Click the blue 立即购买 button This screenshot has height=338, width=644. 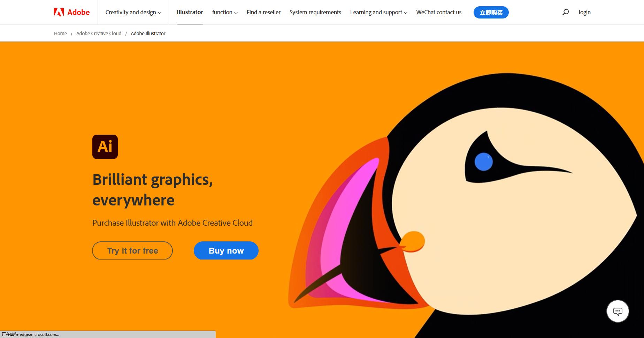491,13
